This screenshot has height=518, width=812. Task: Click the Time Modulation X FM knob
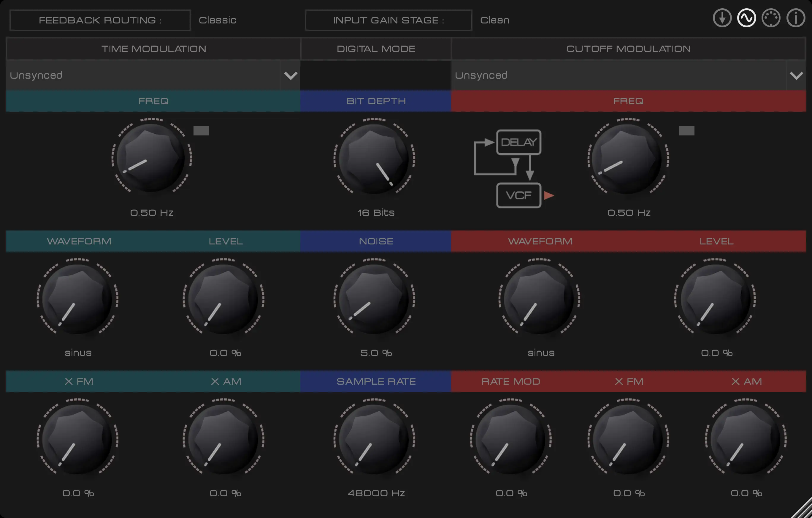(x=77, y=439)
